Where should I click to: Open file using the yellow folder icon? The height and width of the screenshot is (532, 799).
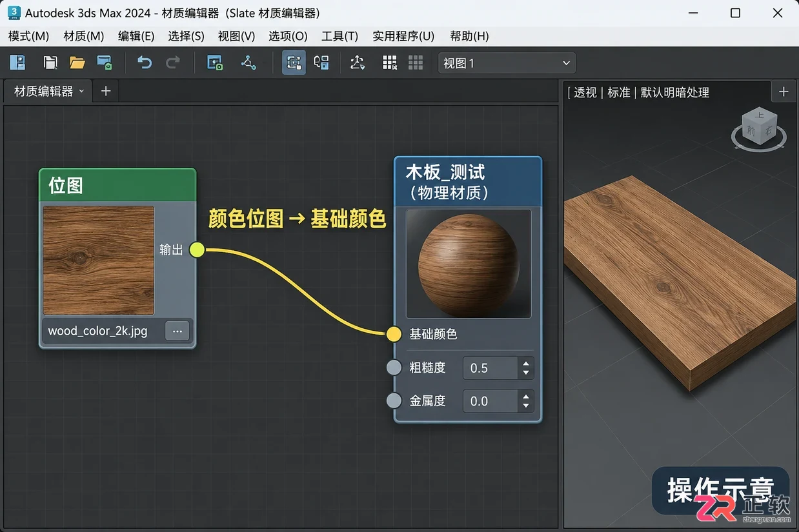pyautogui.click(x=77, y=63)
